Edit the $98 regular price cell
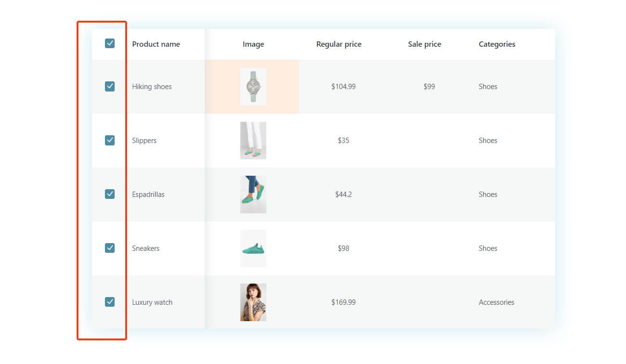This screenshot has width=626, height=364. [343, 248]
